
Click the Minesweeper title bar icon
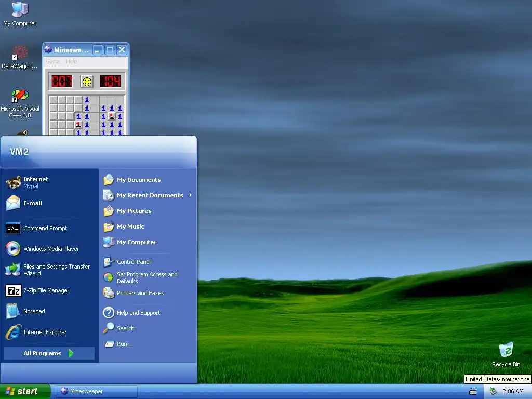tap(48, 49)
